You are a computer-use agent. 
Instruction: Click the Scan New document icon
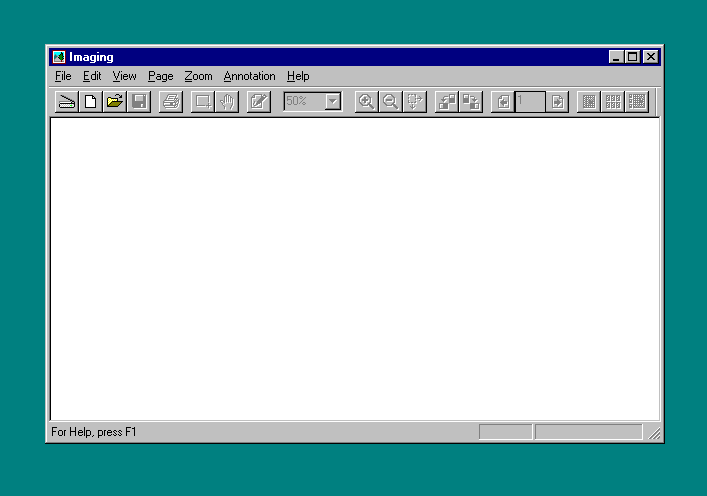pyautogui.click(x=67, y=101)
